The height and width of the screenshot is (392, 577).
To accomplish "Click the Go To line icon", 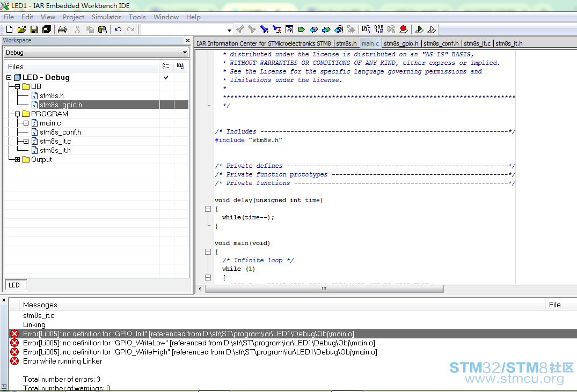I will coord(289,29).
